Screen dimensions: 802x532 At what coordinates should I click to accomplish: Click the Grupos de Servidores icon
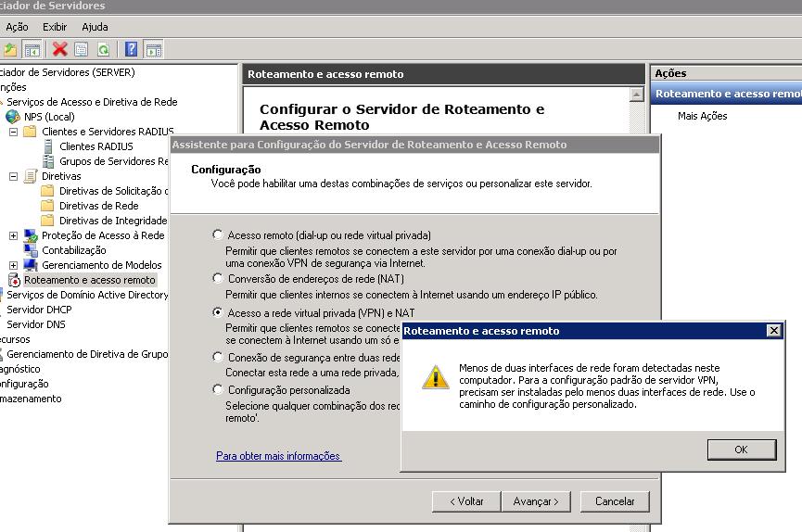pyautogui.click(x=48, y=161)
